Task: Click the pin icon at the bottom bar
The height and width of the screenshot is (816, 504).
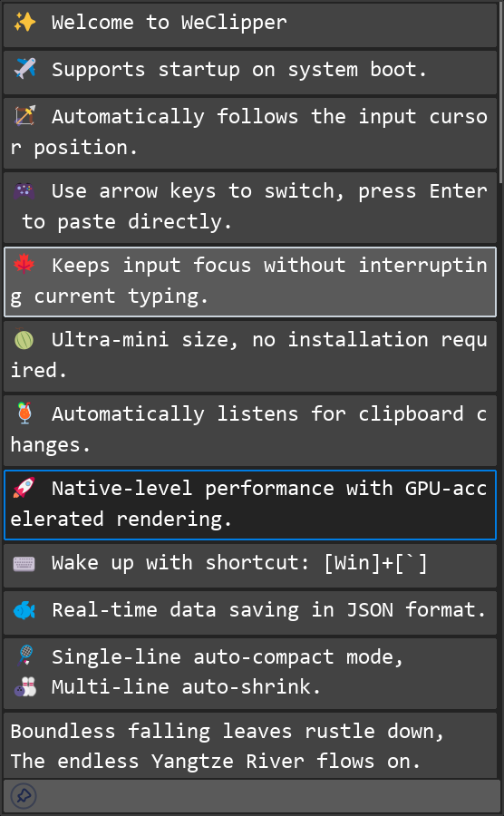Action: point(24,796)
